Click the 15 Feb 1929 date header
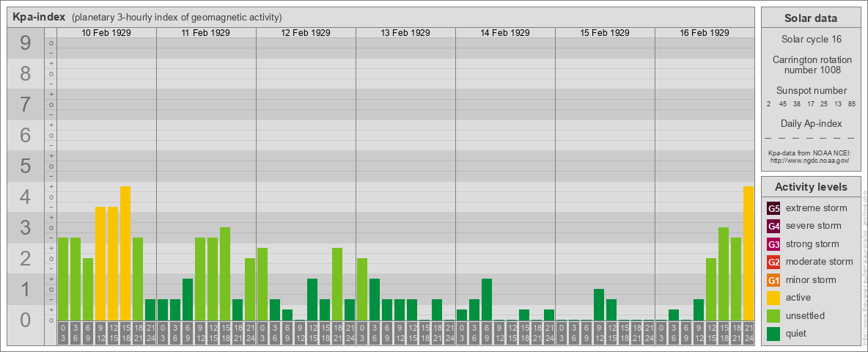 tap(605, 33)
